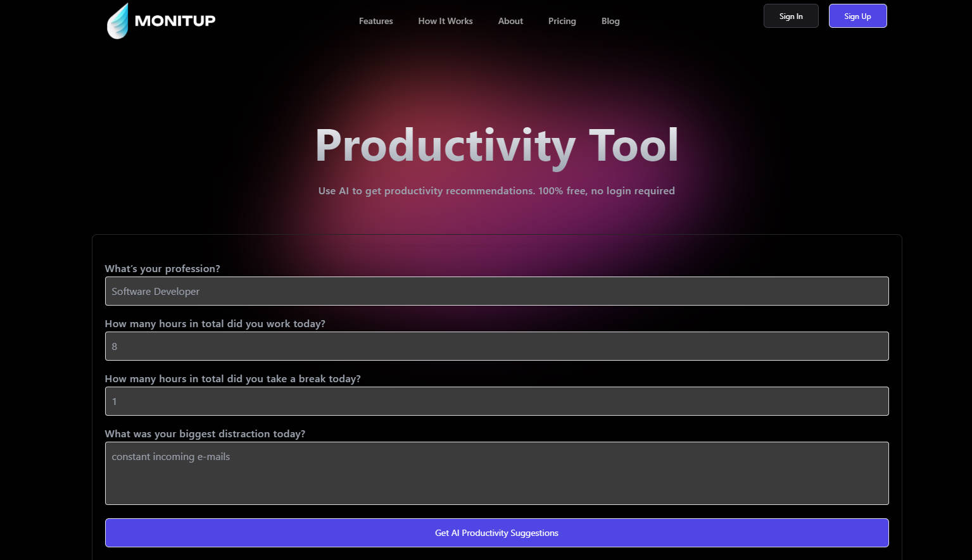
Task: Click the MonitUp logo icon
Action: point(118,20)
